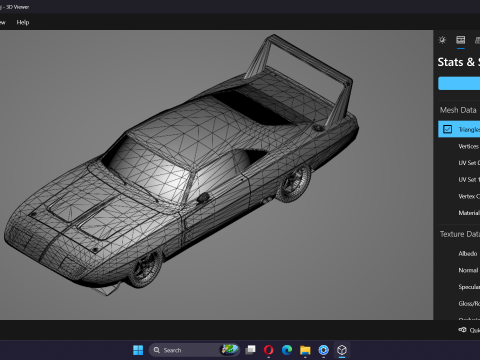This screenshot has height=360, width=480.
Task: Click the Quick Animations icon
Action: pyautogui.click(x=462, y=330)
